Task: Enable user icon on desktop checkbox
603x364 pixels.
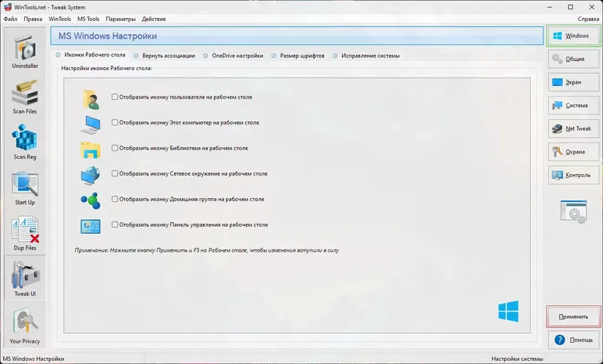Action: tap(115, 97)
